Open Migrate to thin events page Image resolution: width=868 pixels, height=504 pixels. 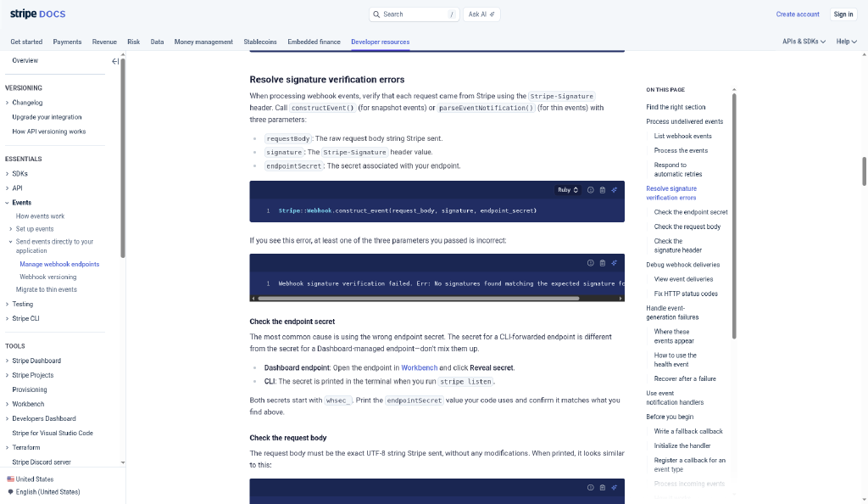[47, 289]
